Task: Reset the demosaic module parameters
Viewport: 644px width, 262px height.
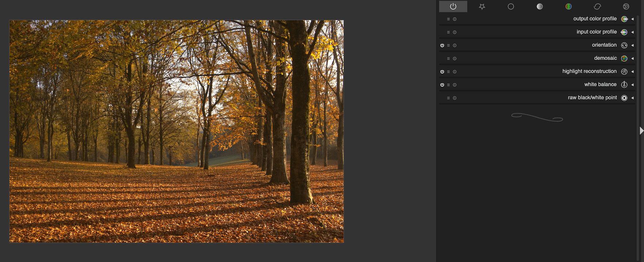Action: 455,58
